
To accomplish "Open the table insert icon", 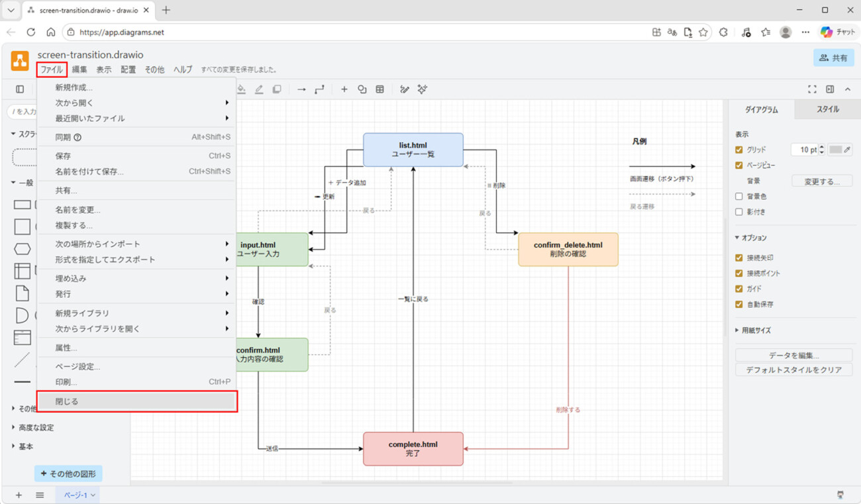I will click(380, 89).
